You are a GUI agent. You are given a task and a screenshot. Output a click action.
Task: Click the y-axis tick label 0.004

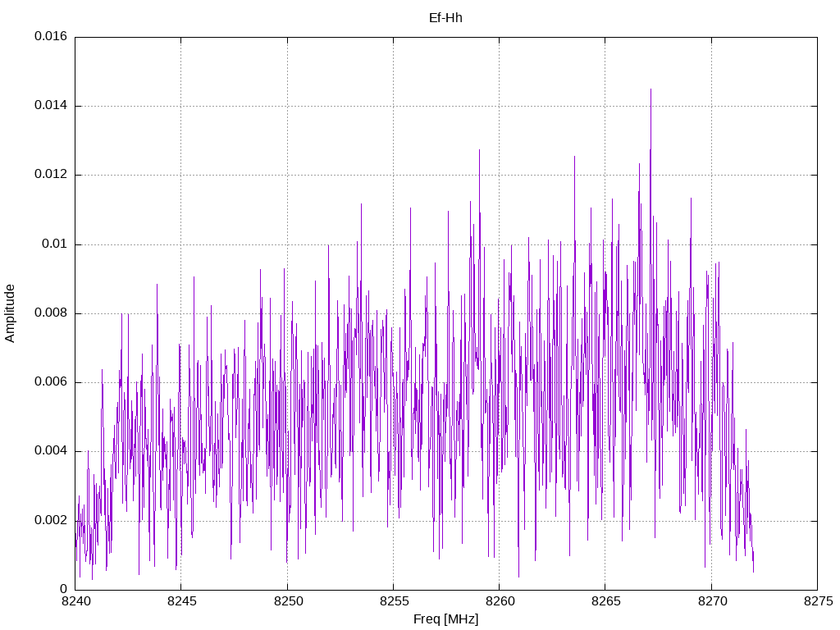tap(51, 451)
